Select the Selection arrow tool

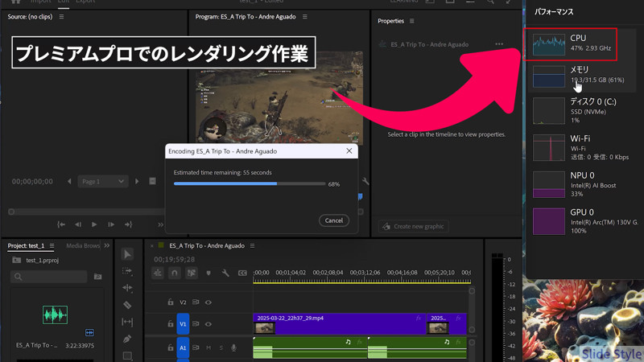tap(128, 254)
